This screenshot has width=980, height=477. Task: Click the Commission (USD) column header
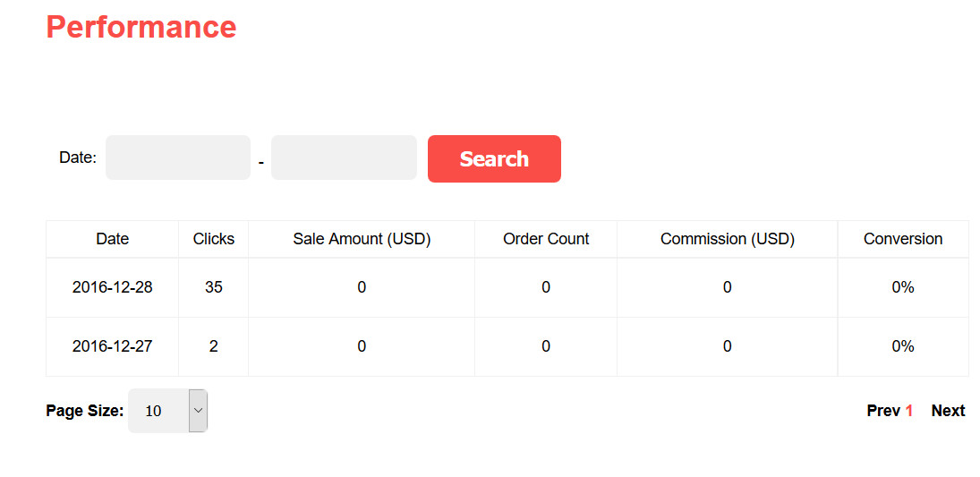pos(728,239)
